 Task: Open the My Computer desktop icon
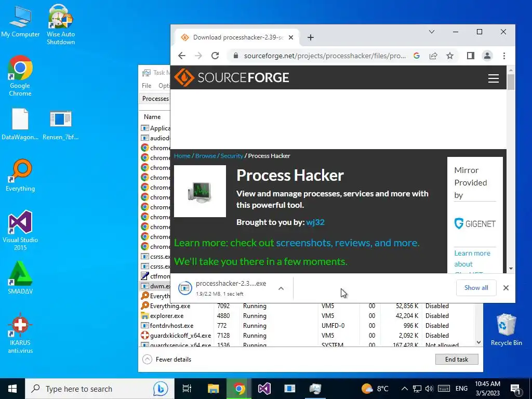click(20, 22)
